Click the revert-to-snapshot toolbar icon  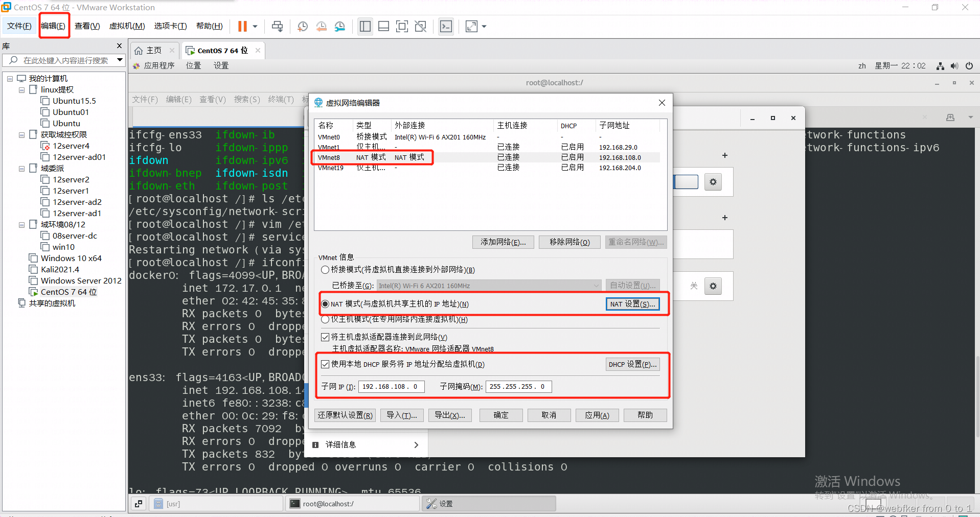[322, 26]
